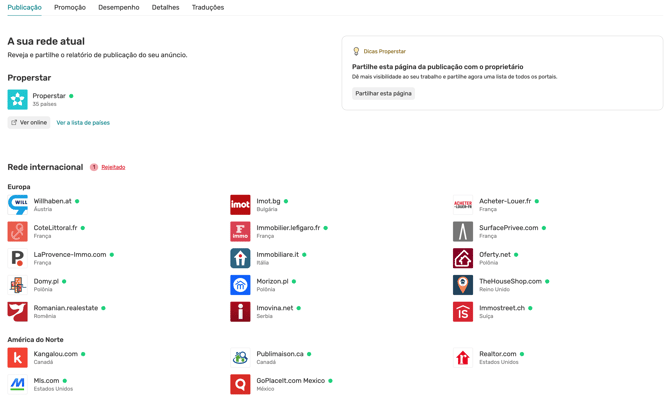Click the Rede internacional heading
Viewport: 670px width, 395px height.
tap(45, 167)
